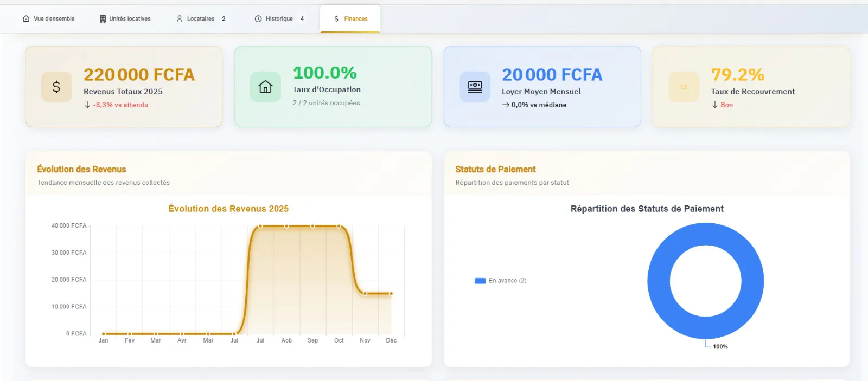Screen dimensions: 868x381
Task: Click the Tendance mensuelle des revenus collectés subtitle
Action: click(x=103, y=183)
